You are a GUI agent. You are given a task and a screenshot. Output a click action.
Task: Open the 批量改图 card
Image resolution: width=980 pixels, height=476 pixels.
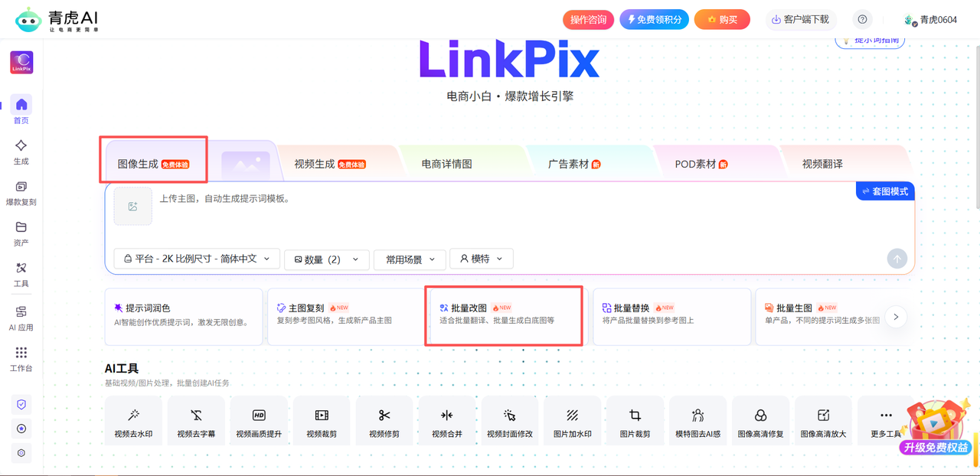click(508, 317)
